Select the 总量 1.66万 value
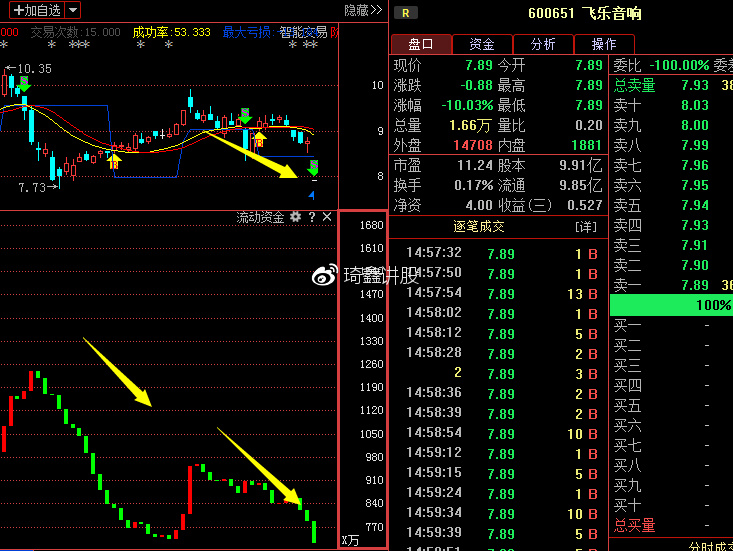This screenshot has height=551, width=733. coord(470,125)
